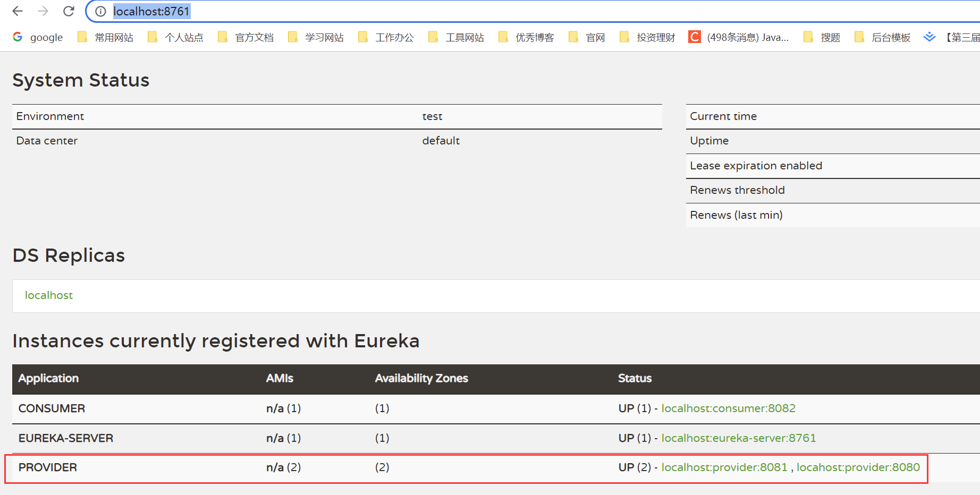This screenshot has height=495, width=980.
Task: Click the site info icon in address bar
Action: (100, 11)
